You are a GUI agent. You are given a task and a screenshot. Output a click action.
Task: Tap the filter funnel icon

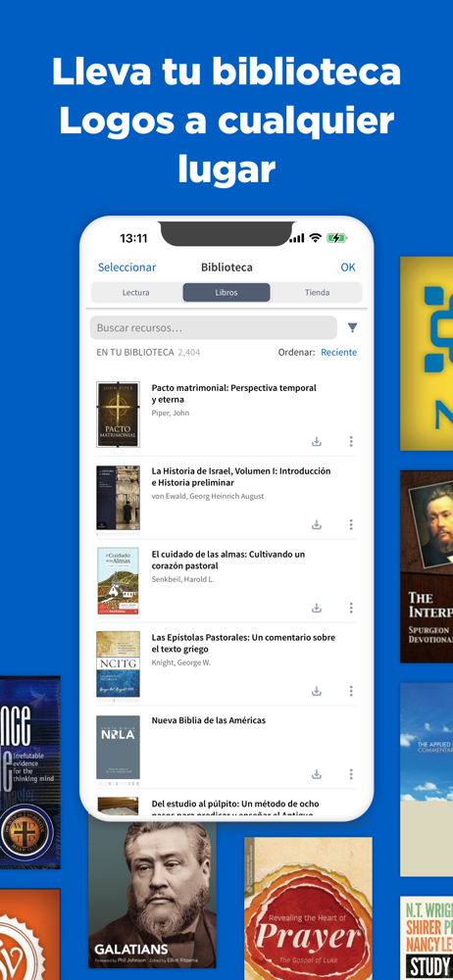352,327
